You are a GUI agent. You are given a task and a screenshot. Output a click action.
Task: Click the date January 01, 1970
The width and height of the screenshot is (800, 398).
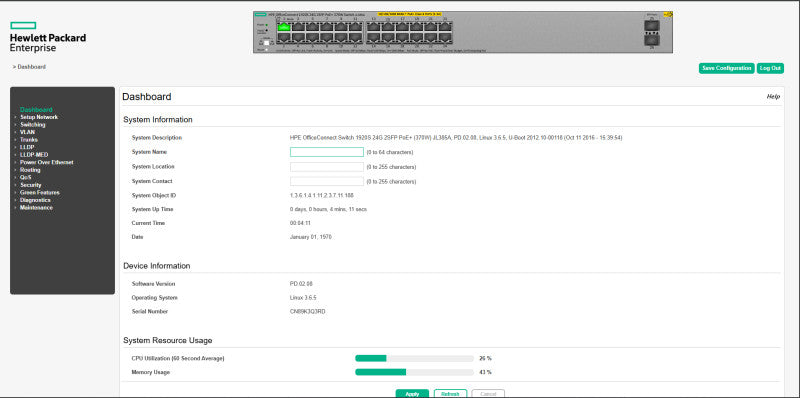[x=311, y=237]
